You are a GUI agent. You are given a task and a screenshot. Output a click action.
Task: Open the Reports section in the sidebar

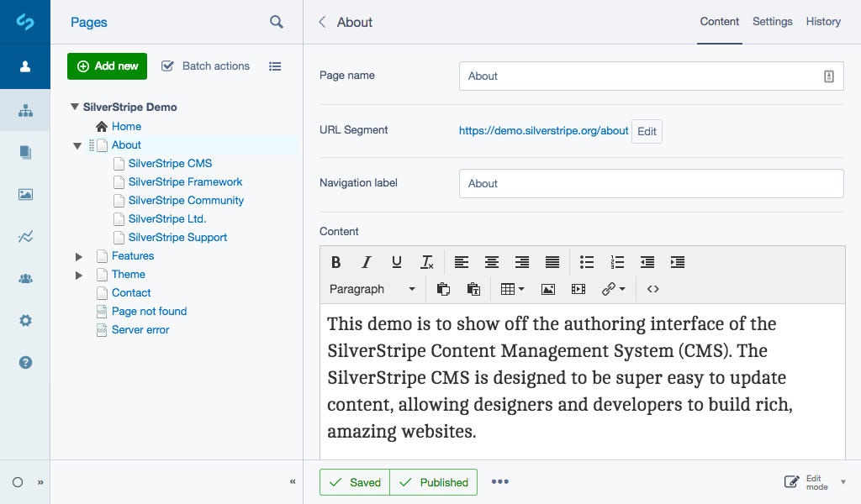[x=25, y=237]
